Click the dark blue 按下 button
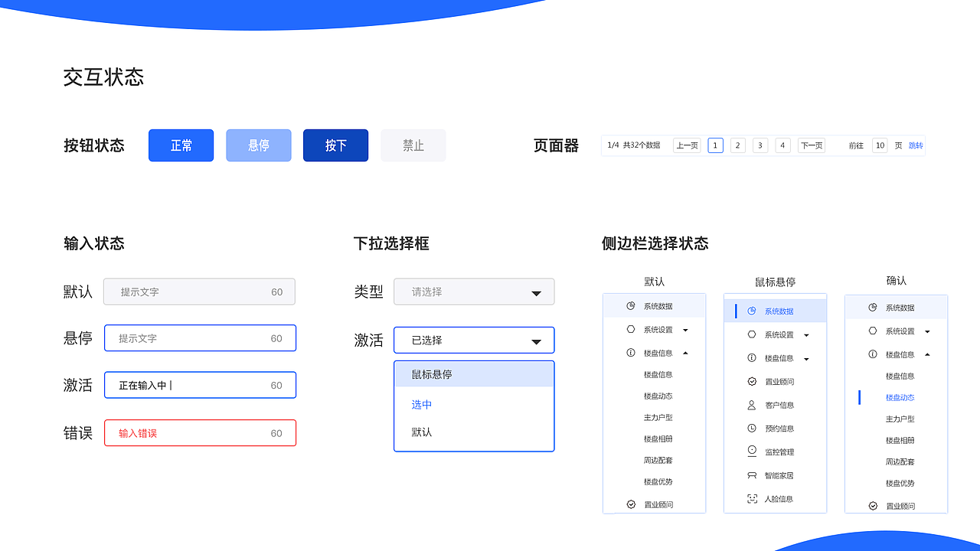980x551 pixels. tap(336, 145)
